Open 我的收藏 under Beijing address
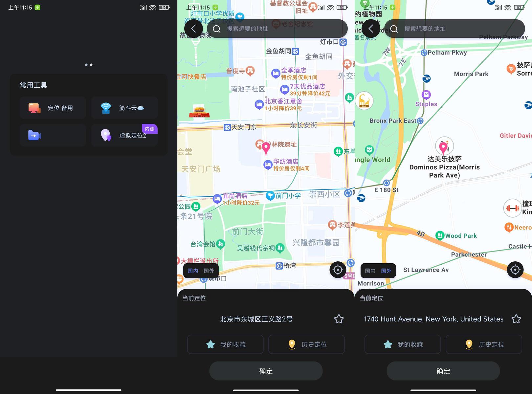 coord(225,344)
